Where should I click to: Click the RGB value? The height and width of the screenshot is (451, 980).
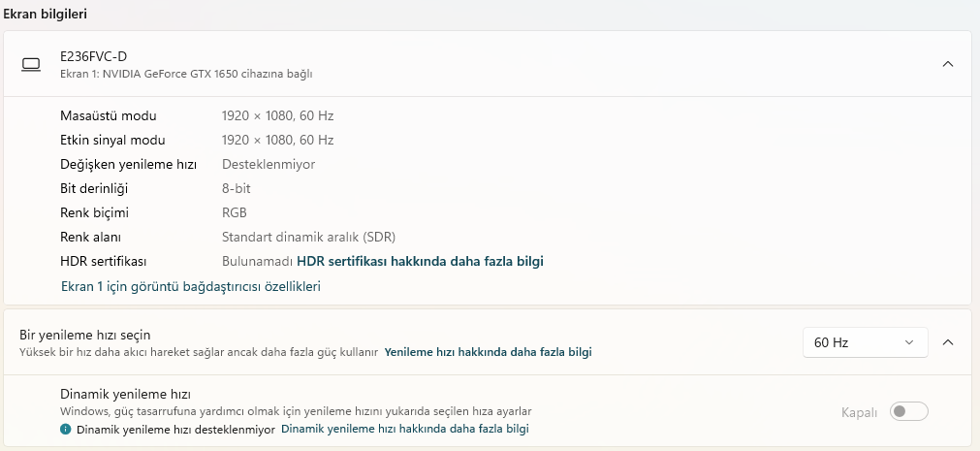click(235, 213)
